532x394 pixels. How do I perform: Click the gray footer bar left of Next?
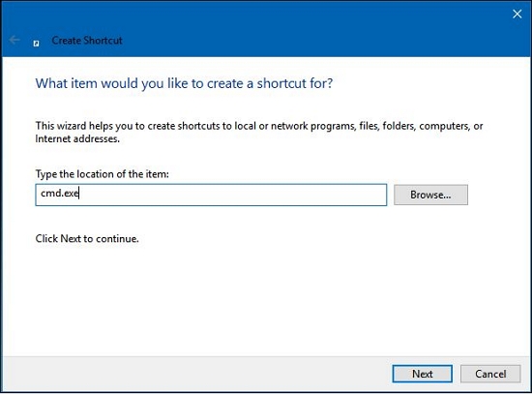point(196,374)
